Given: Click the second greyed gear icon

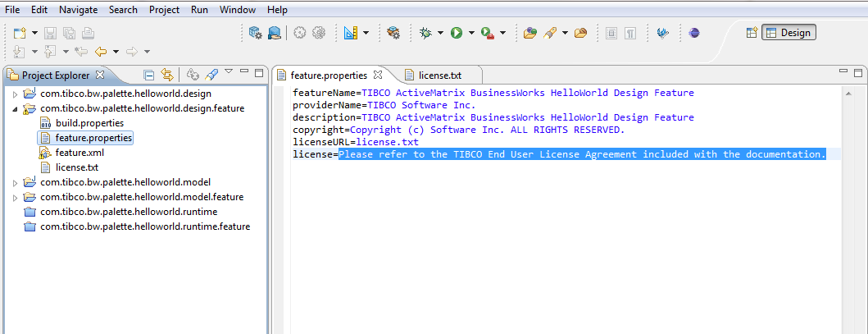Looking at the screenshot, I should (319, 33).
